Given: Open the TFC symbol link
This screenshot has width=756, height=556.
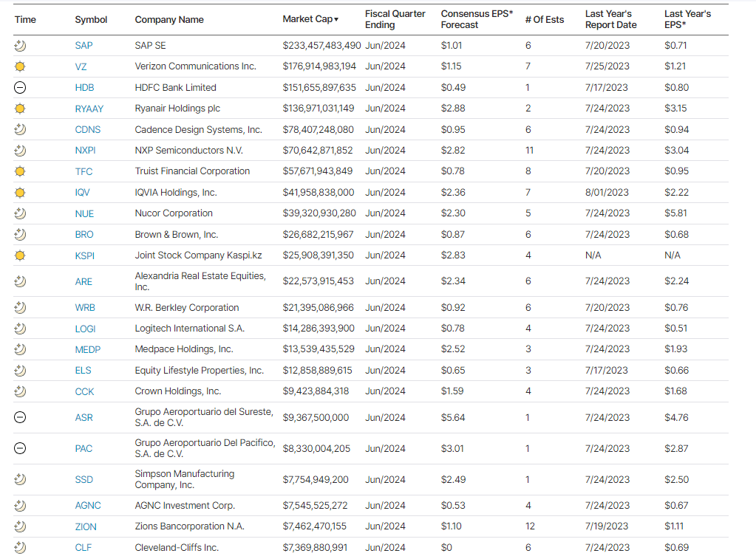Looking at the screenshot, I should point(84,171).
